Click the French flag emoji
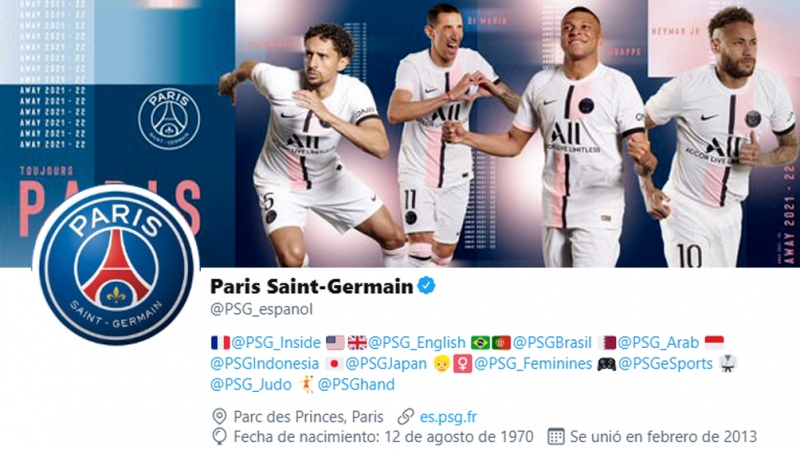Viewport: 800px width, 450px height. (220, 342)
